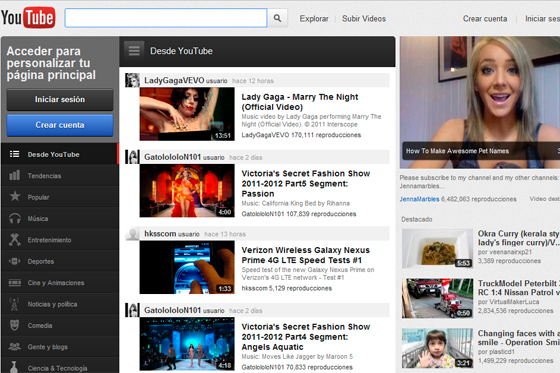560x373 pixels.
Task: Select Deportes category label
Action: coord(41,262)
